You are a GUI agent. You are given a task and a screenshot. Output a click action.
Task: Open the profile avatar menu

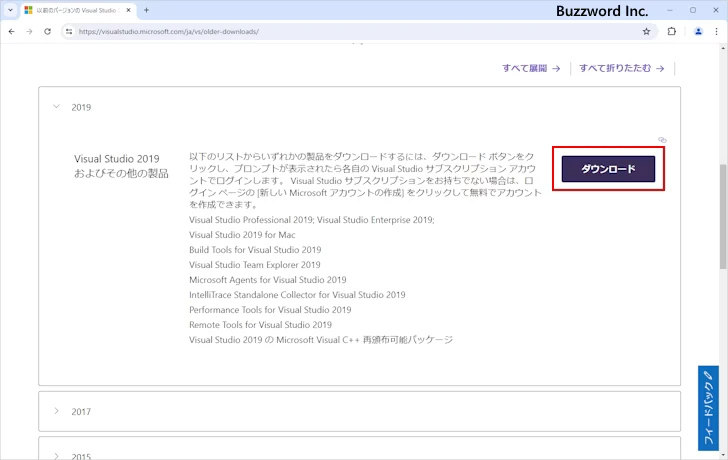[x=698, y=32]
